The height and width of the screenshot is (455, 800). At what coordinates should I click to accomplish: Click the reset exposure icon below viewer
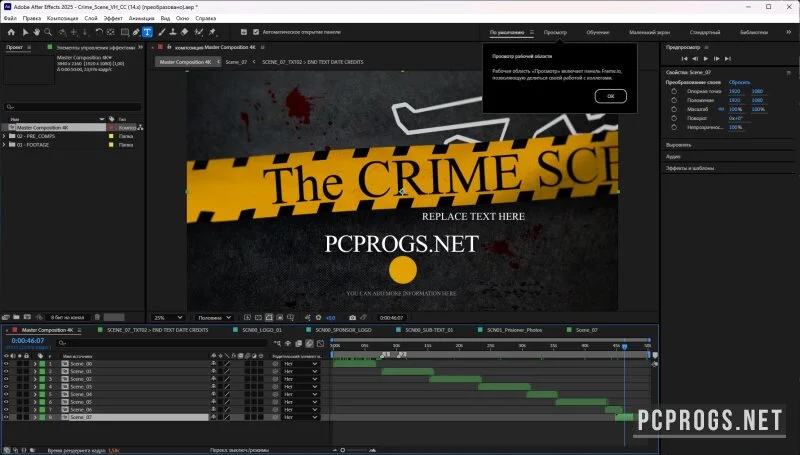(x=319, y=317)
